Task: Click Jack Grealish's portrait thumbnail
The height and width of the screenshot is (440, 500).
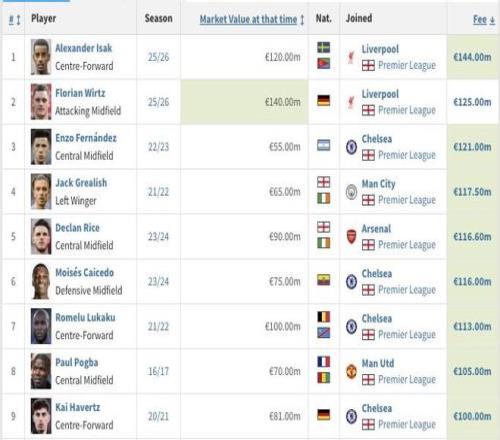Action: (x=41, y=192)
